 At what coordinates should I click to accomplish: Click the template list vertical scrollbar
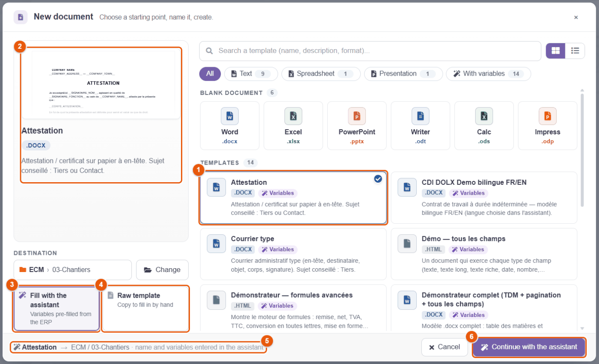[582, 150]
